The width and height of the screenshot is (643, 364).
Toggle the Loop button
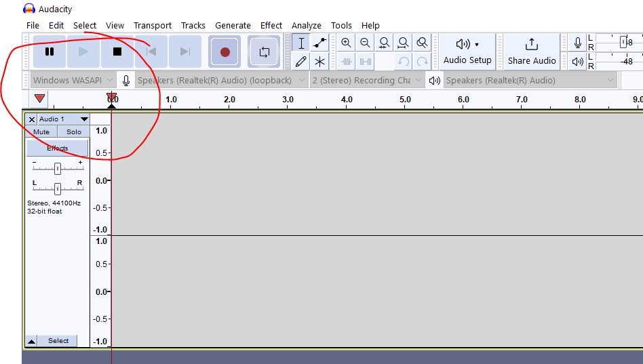click(264, 52)
